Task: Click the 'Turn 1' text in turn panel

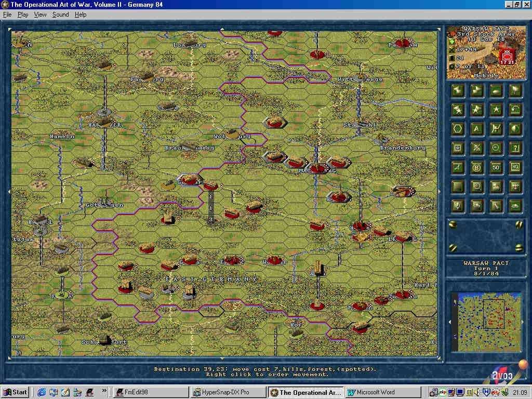Action: (486, 268)
